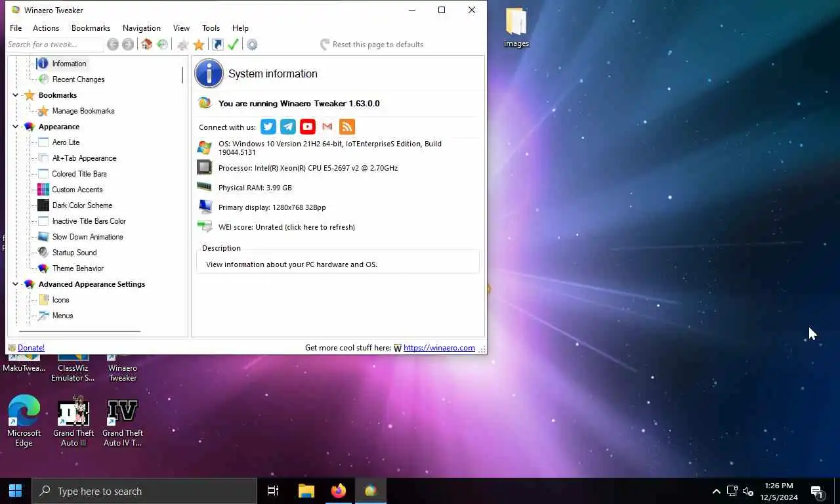The height and width of the screenshot is (504, 840).
Task: Open the images folder on desktop
Action: point(516,28)
